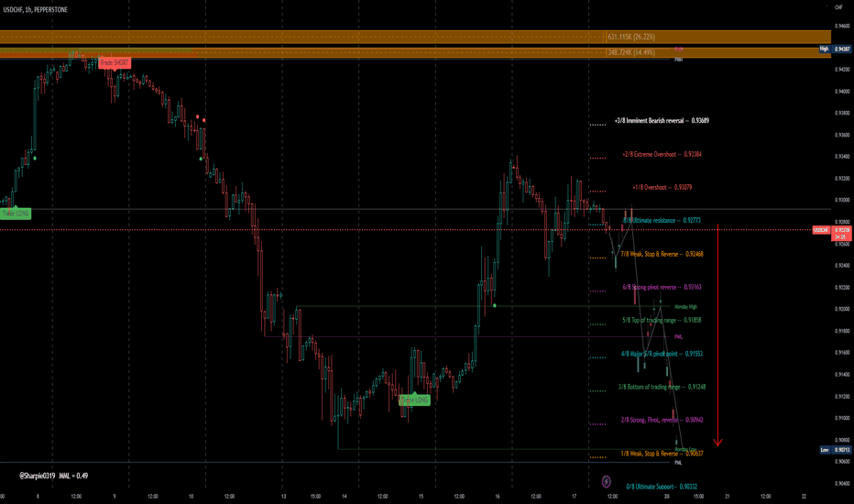Click the 20 date label on the time axis
854x504 pixels.
667,497
